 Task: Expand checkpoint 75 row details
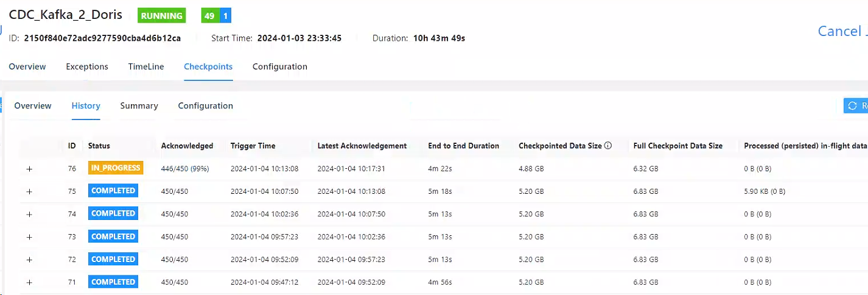pos(29,191)
